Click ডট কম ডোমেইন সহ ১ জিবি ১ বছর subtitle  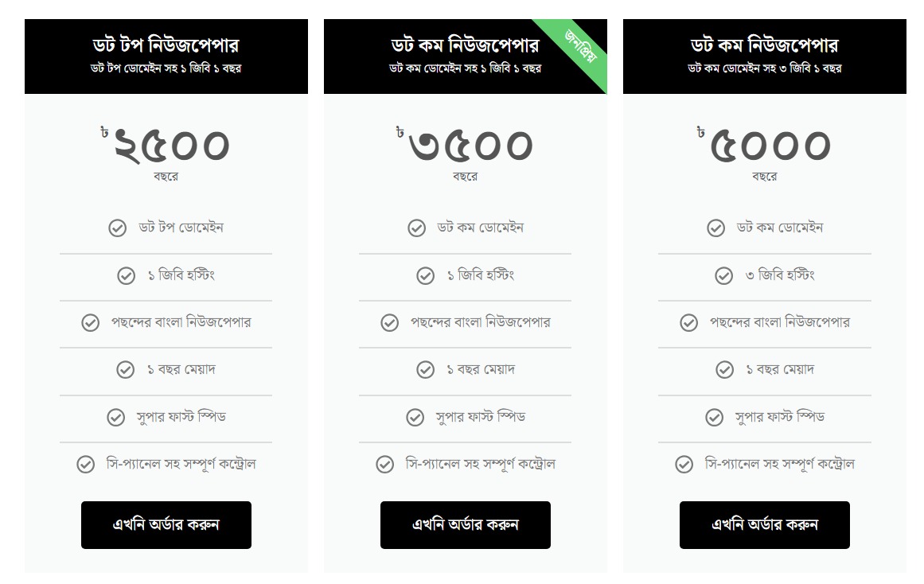click(x=465, y=68)
